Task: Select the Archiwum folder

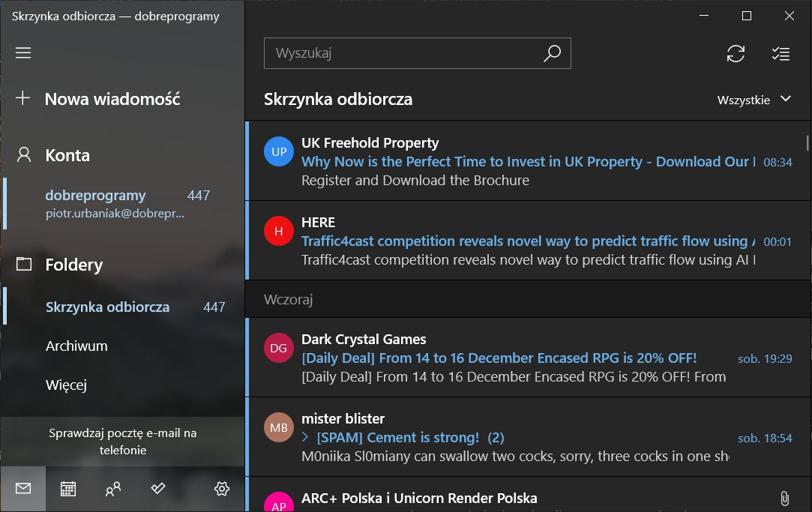Action: pos(76,346)
